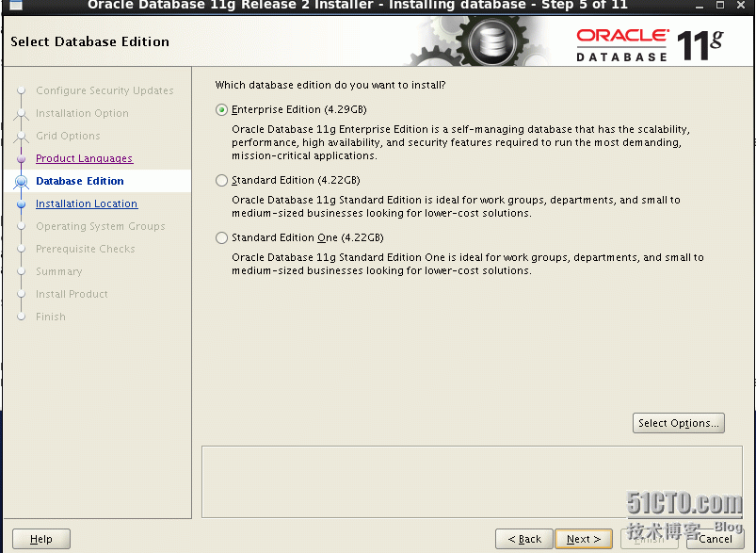Screen dimensions: 756x553
Task: Click the window menu icon in title bar
Action: pyautogui.click(x=16, y=5)
